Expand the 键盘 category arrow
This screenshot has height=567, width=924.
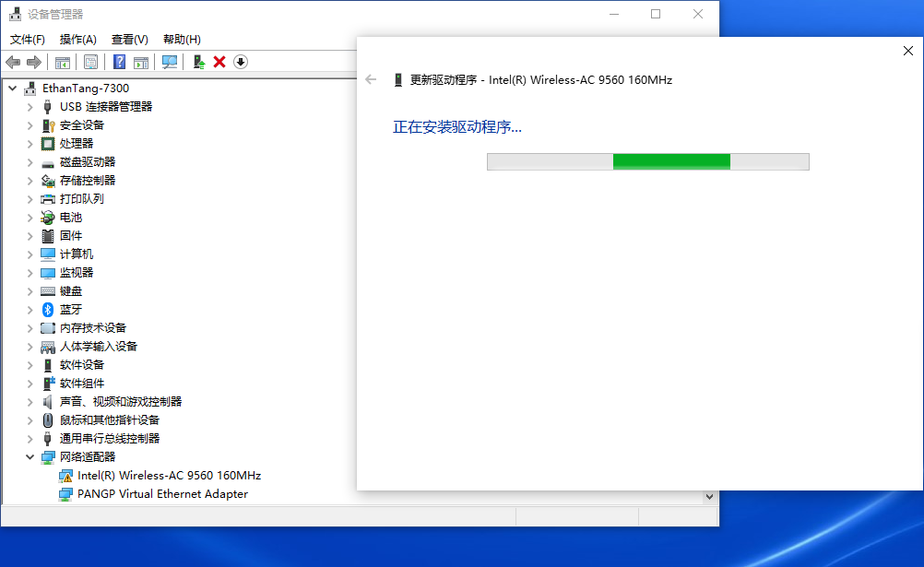[30, 291]
